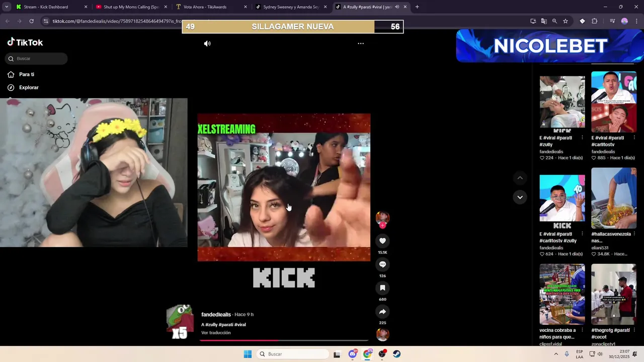Open Chrome media controls icon

pyautogui.click(x=612, y=21)
